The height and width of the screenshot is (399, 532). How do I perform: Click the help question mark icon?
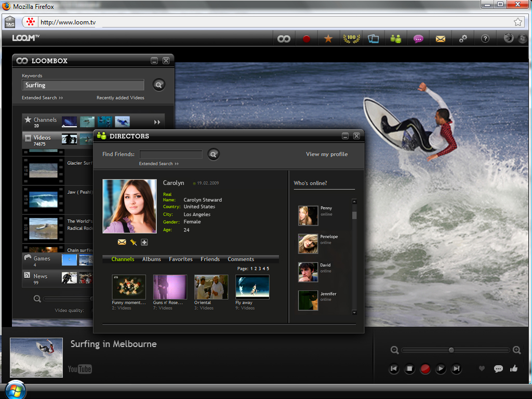[x=485, y=39]
